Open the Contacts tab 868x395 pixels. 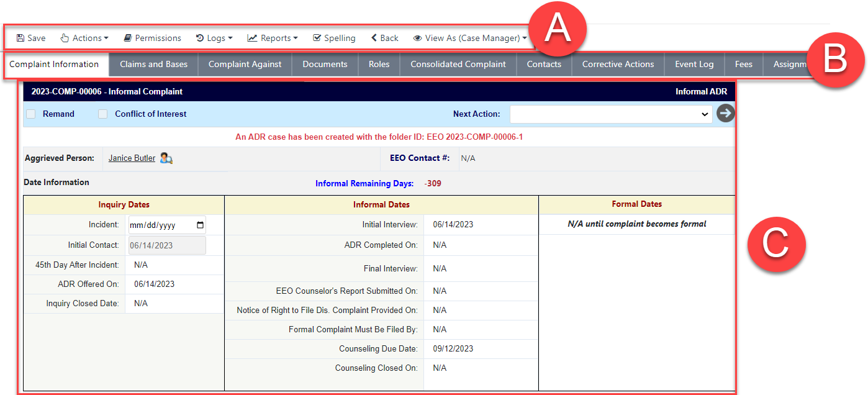(544, 64)
